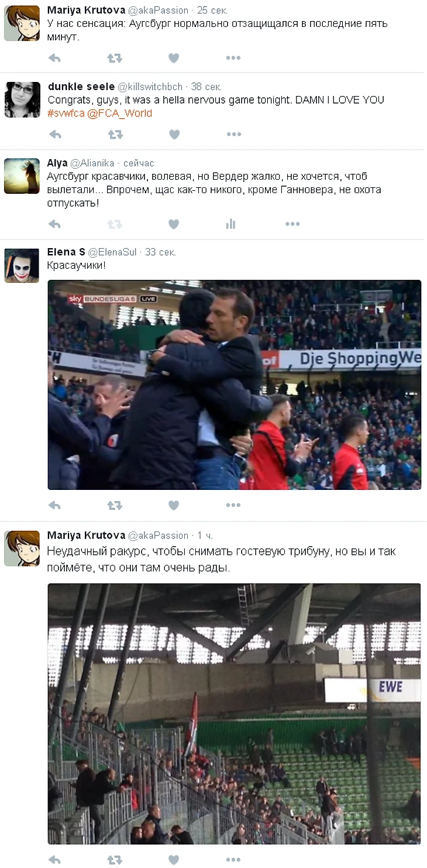
Task: Reply to Mariya Krutova's Augsburg sensation tweet
Action: (x=55, y=58)
